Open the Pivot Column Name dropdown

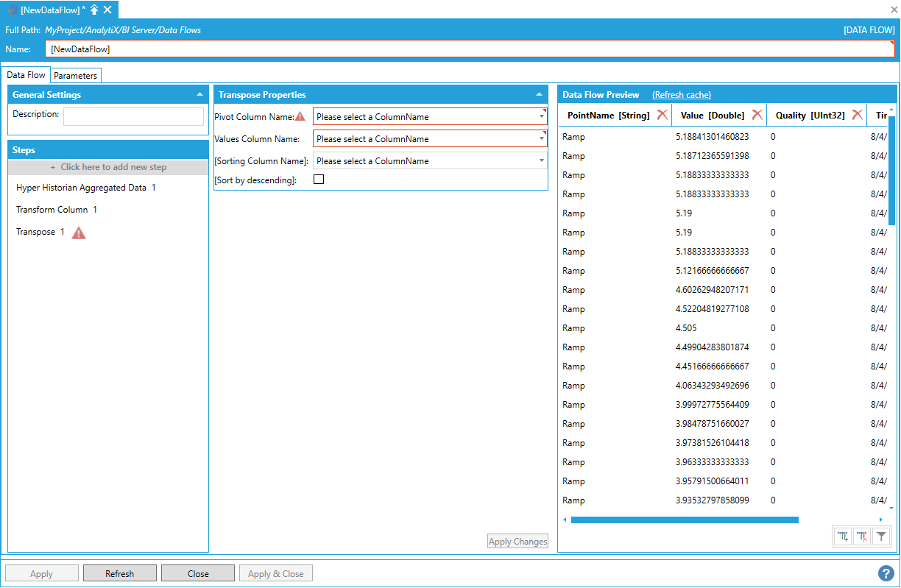click(x=542, y=117)
